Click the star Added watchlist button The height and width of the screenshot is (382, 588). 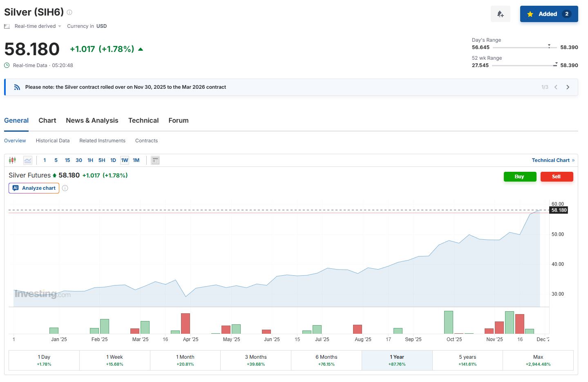[x=549, y=14]
